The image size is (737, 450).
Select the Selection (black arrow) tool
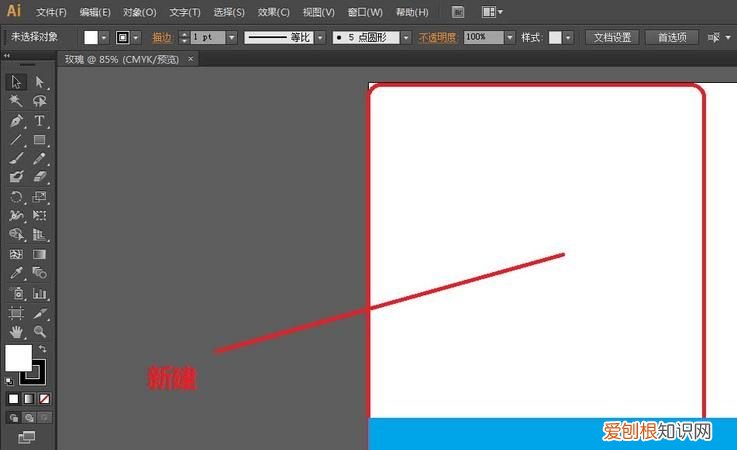click(16, 82)
